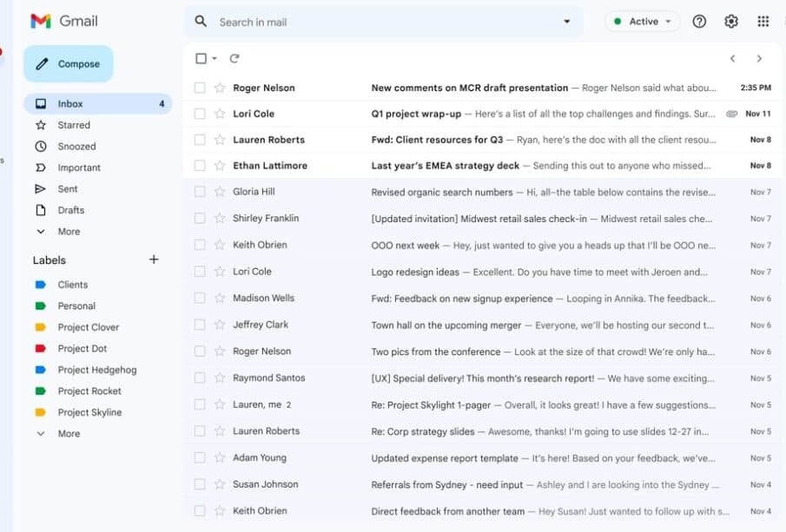
Task: Star the Madison Wells email
Action: coord(220,298)
